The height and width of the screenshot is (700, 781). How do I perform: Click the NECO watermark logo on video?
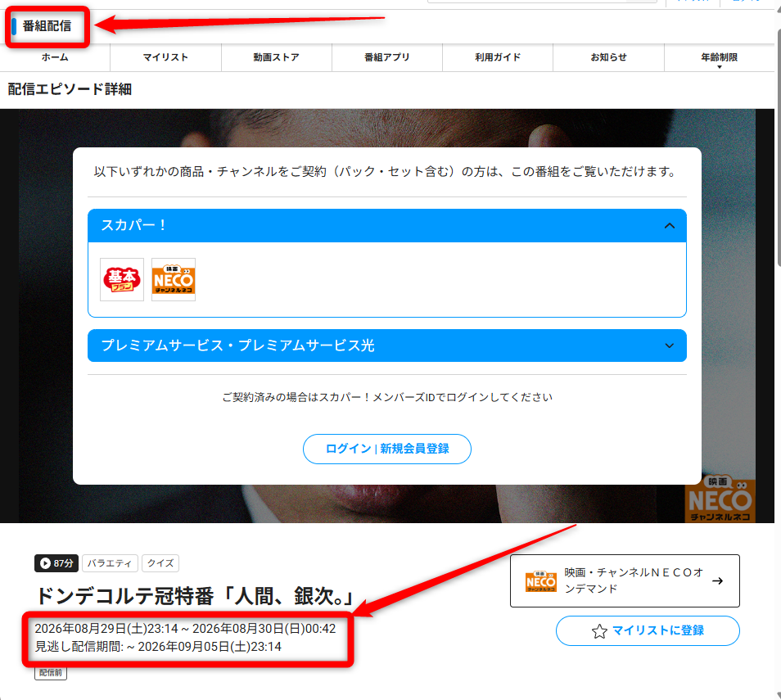click(720, 499)
